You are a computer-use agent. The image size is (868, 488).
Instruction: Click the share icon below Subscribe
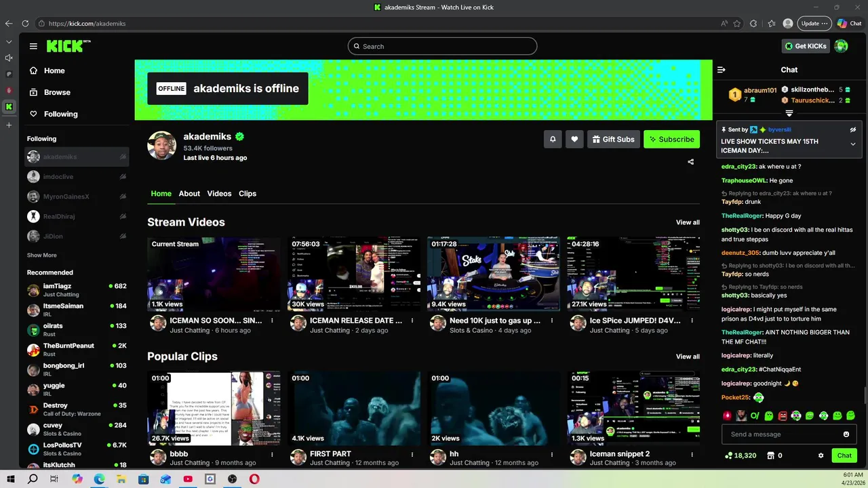point(690,161)
